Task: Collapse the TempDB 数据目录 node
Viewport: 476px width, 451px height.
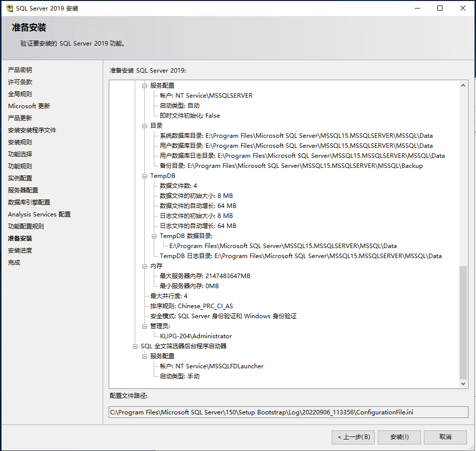Action: 154,236
